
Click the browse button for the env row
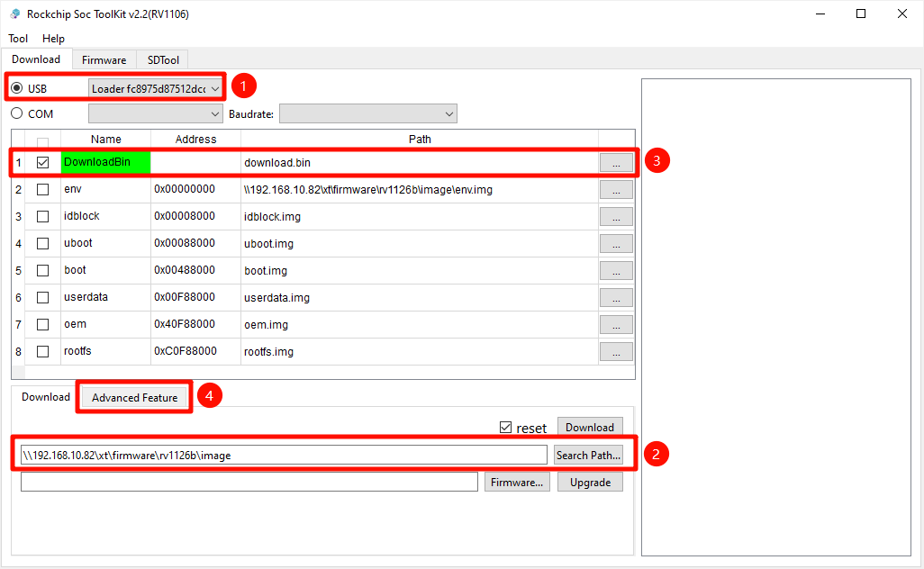(616, 190)
